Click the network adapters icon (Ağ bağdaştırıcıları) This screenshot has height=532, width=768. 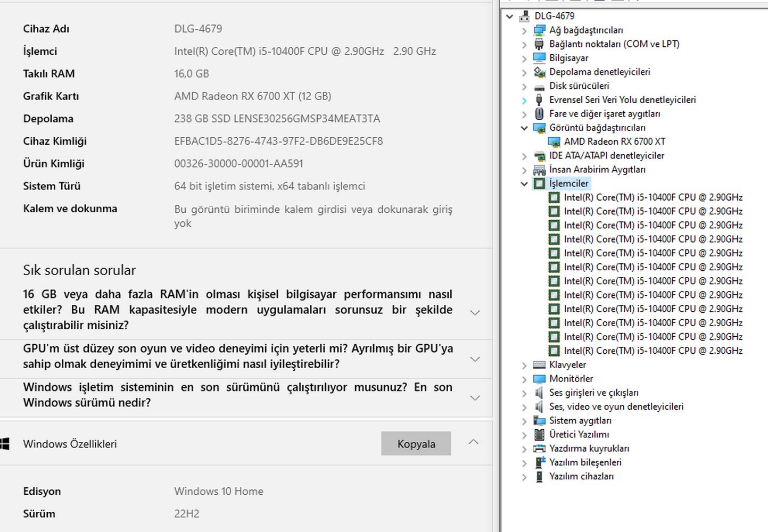[539, 30]
